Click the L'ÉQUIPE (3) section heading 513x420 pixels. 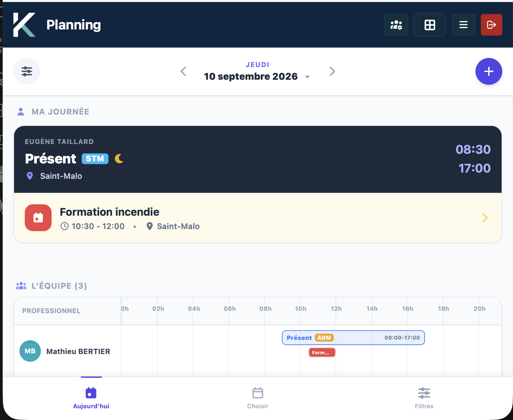click(x=59, y=286)
